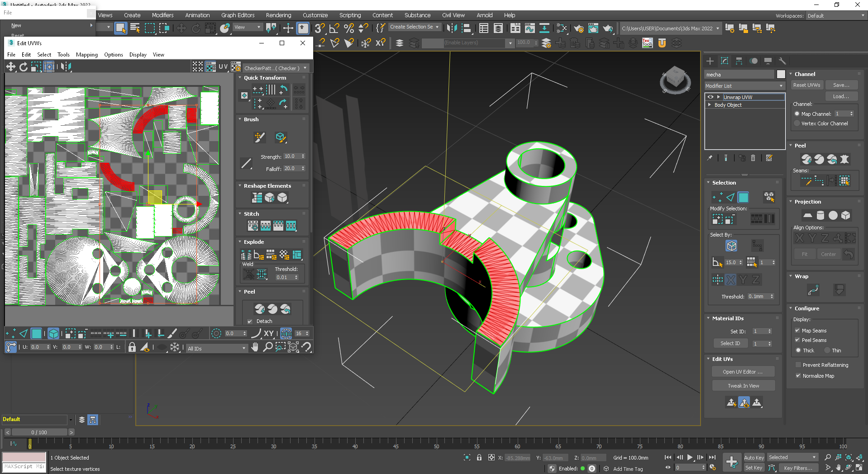This screenshot has height=474, width=868.
Task: Disable the Normalize Map checkbox
Action: (798, 375)
